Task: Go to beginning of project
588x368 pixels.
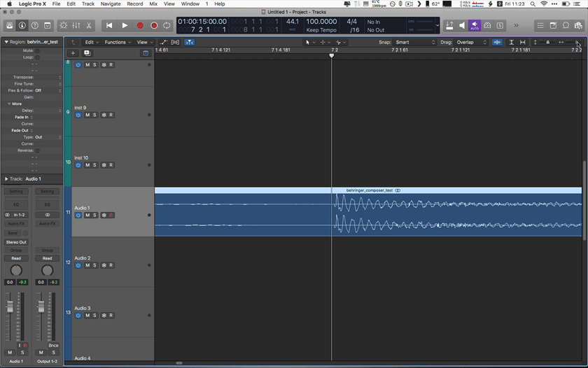Action: pyautogui.click(x=109, y=25)
